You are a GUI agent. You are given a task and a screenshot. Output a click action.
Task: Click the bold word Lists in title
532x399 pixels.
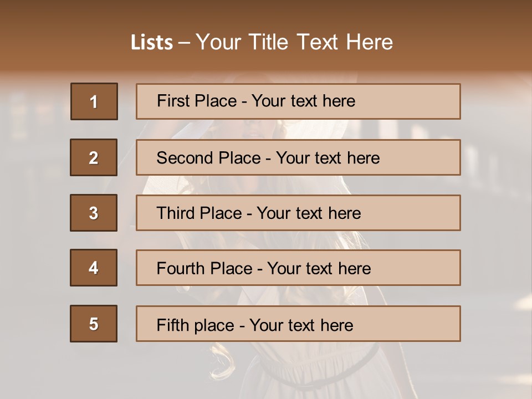click(x=152, y=42)
